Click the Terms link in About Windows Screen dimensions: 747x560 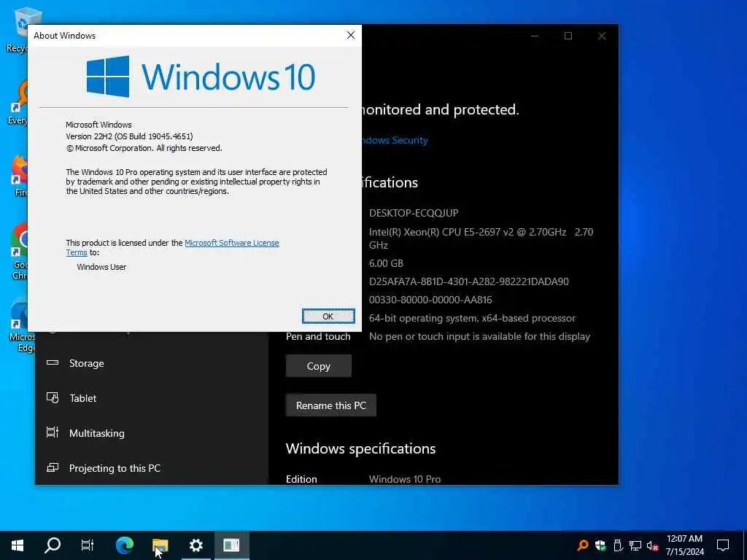coord(76,252)
